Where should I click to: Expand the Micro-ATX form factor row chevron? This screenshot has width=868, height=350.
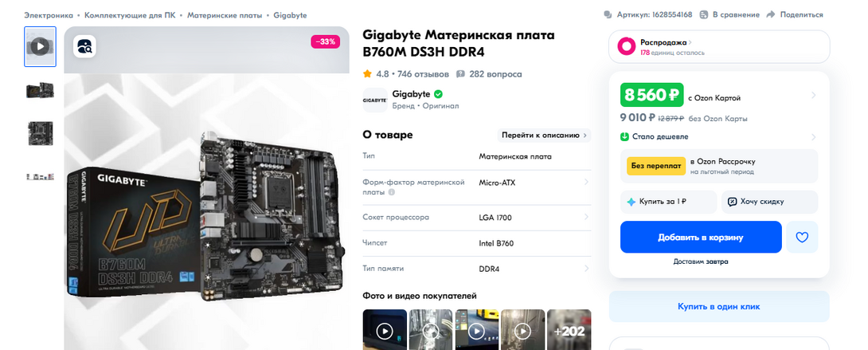click(586, 183)
